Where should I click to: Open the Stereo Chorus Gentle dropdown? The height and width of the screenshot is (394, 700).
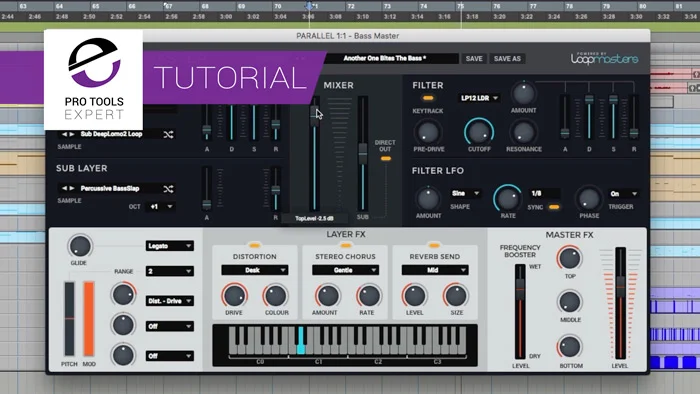tap(345, 270)
